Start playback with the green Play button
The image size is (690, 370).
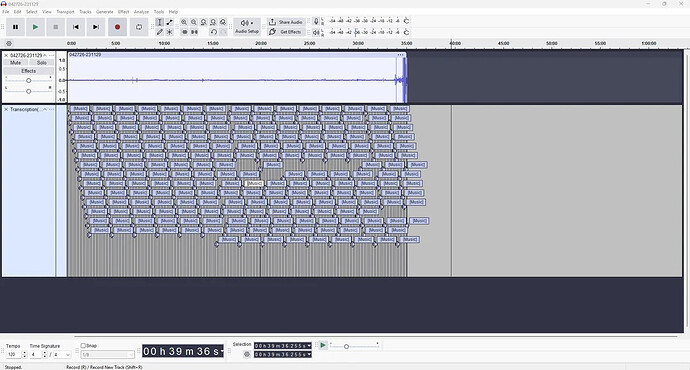coord(35,27)
